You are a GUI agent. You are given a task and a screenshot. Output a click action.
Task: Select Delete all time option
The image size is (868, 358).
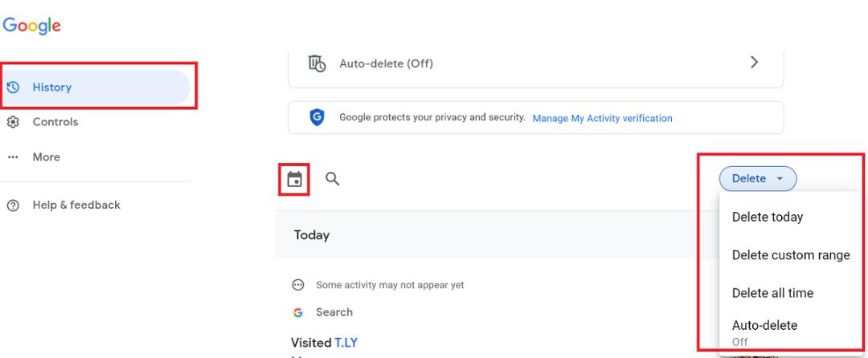tap(772, 293)
